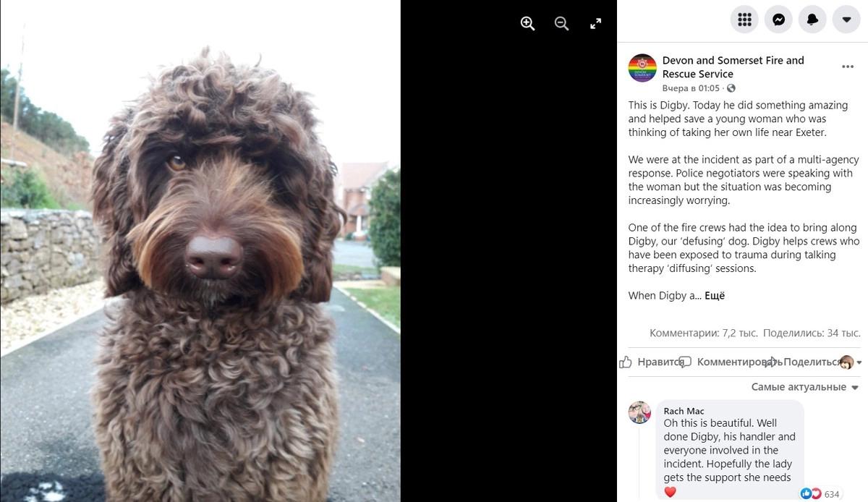Image resolution: width=868 pixels, height=502 pixels.
Task: Zoom out of the photo
Action: click(x=561, y=23)
